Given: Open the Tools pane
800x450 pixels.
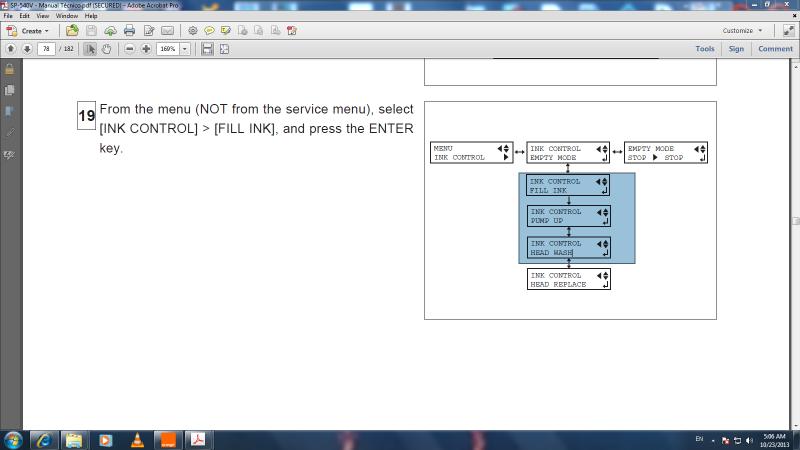Looking at the screenshot, I should click(705, 49).
